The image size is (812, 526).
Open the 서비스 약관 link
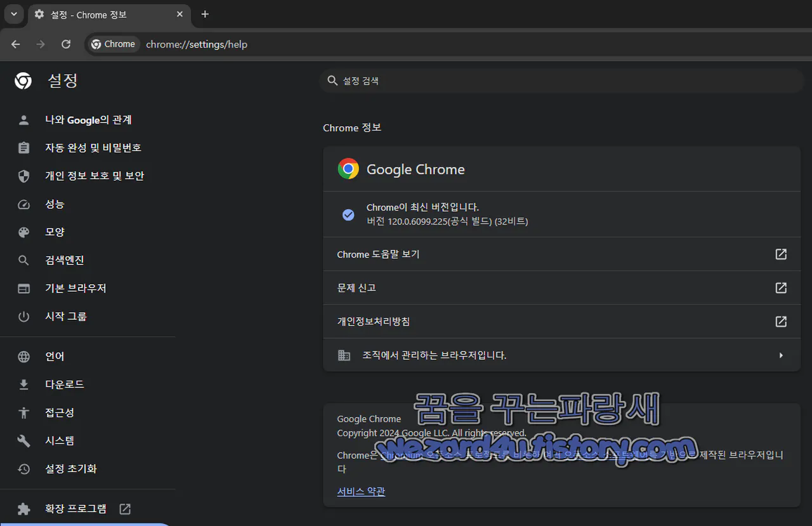[360, 490]
